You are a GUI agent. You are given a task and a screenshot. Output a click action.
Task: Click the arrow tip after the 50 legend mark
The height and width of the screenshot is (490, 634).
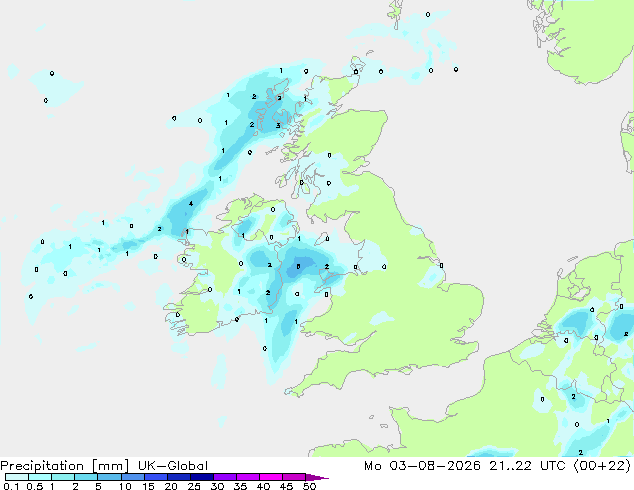click(x=317, y=477)
